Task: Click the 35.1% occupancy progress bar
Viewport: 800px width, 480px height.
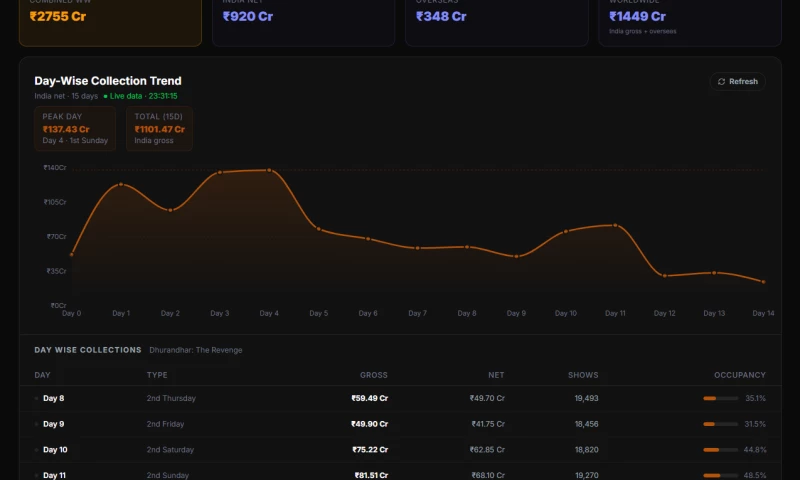Action: pyautogui.click(x=720, y=398)
